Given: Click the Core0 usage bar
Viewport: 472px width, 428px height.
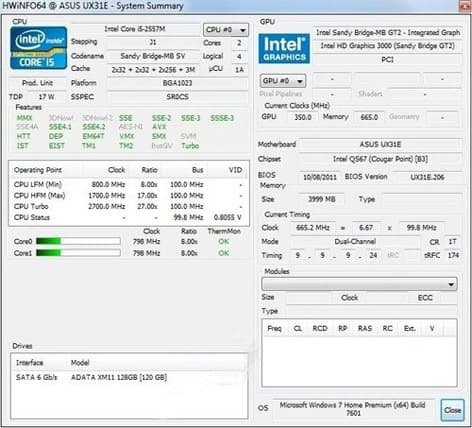Looking at the screenshot, I should coord(78,241).
